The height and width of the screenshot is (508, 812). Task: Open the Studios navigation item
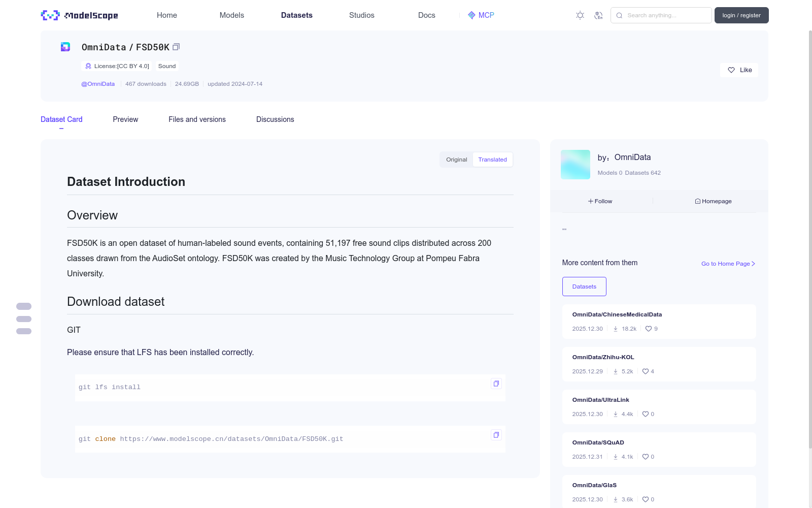coord(362,15)
